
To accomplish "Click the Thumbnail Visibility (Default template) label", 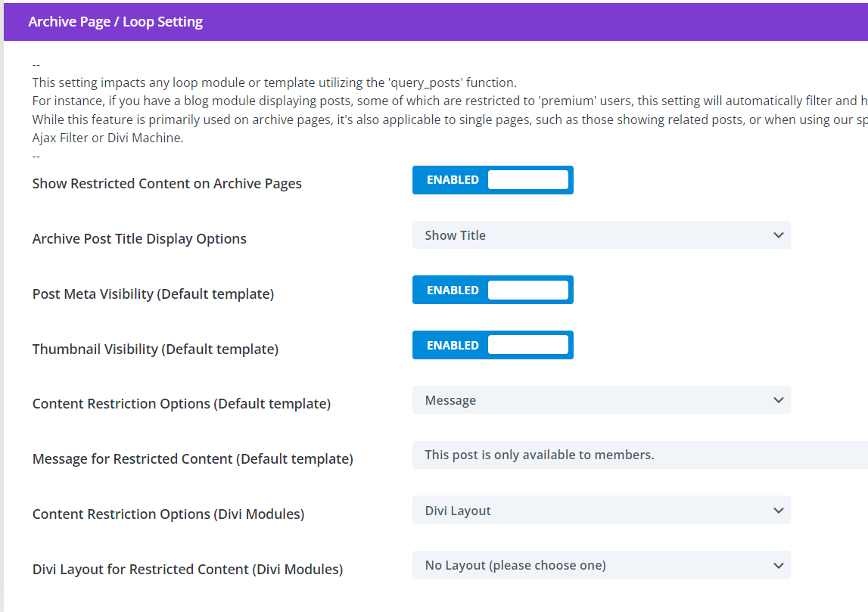I will point(155,349).
